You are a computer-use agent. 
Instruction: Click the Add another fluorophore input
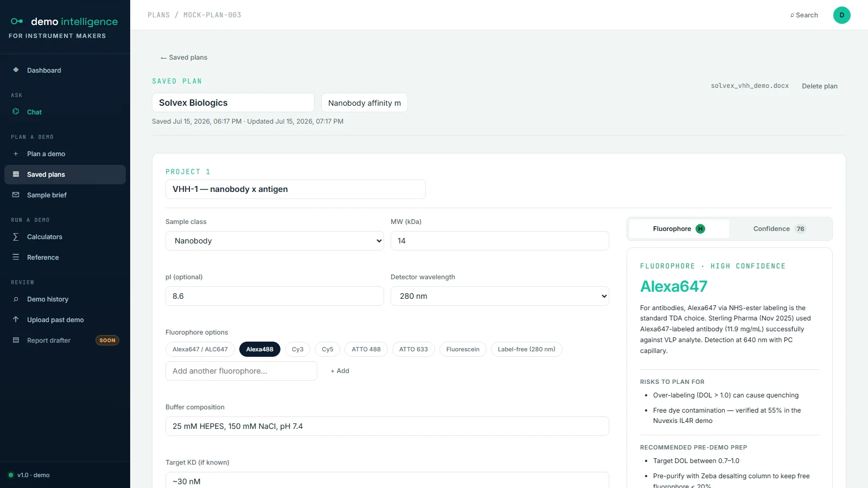pyautogui.click(x=241, y=371)
